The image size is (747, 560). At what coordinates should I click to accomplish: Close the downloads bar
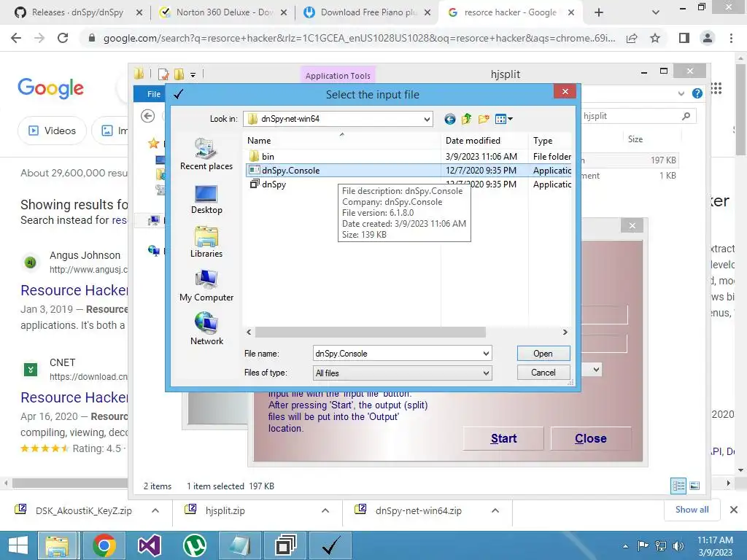click(734, 510)
